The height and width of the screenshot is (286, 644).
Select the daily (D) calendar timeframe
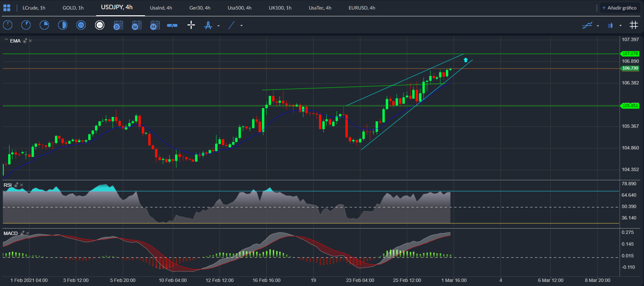tap(118, 25)
